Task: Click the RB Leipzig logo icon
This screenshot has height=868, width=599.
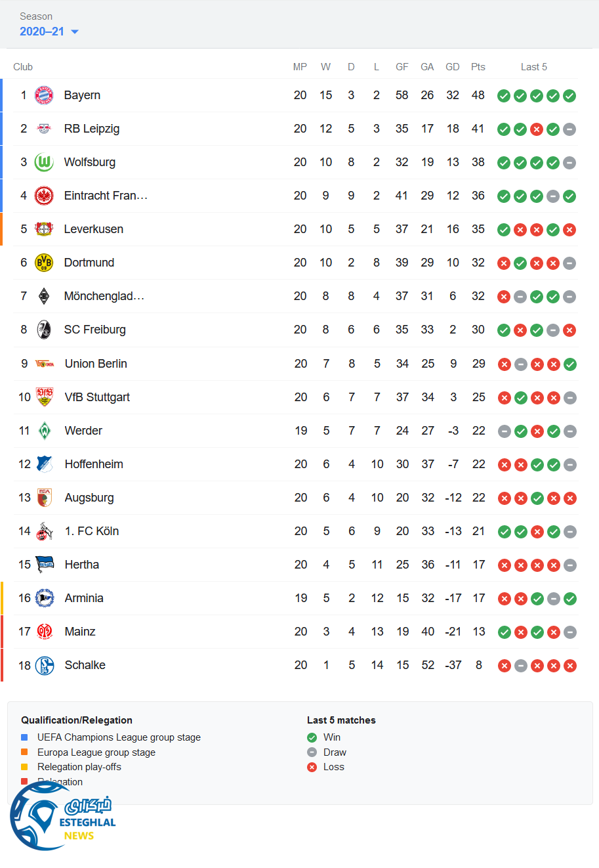Action: click(x=44, y=129)
